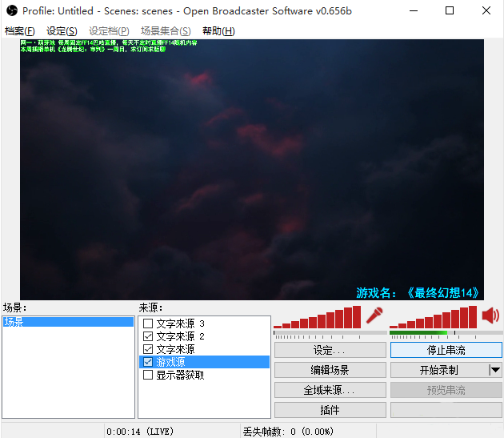Minimize the OBS window
504x438 pixels.
(414, 10)
